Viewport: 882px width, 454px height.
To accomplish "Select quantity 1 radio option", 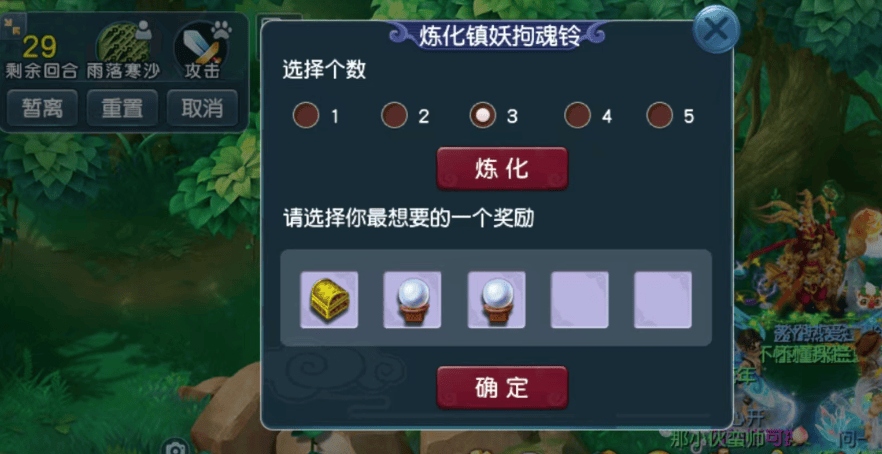I will [306, 115].
